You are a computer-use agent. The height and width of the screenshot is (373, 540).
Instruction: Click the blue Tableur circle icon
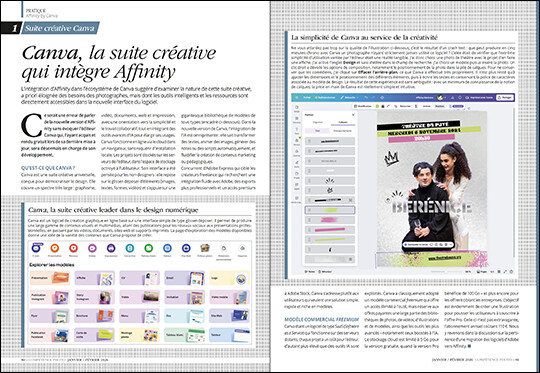167,248
